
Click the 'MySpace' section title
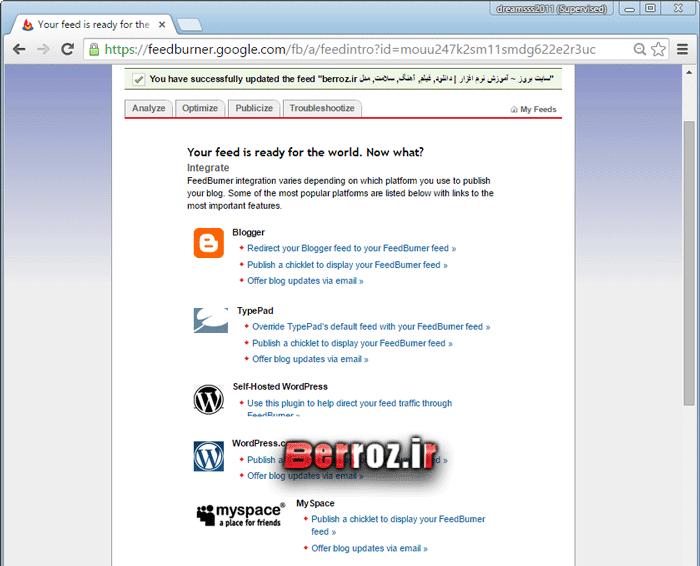[x=315, y=504]
